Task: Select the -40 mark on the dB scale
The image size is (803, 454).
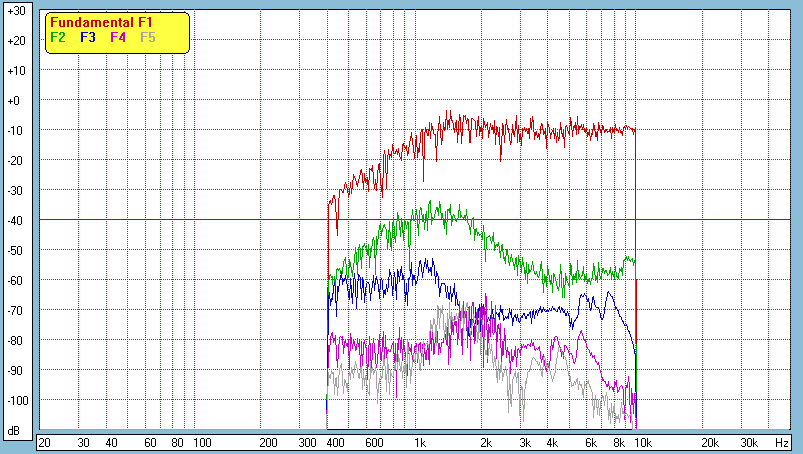Action: tap(15, 220)
